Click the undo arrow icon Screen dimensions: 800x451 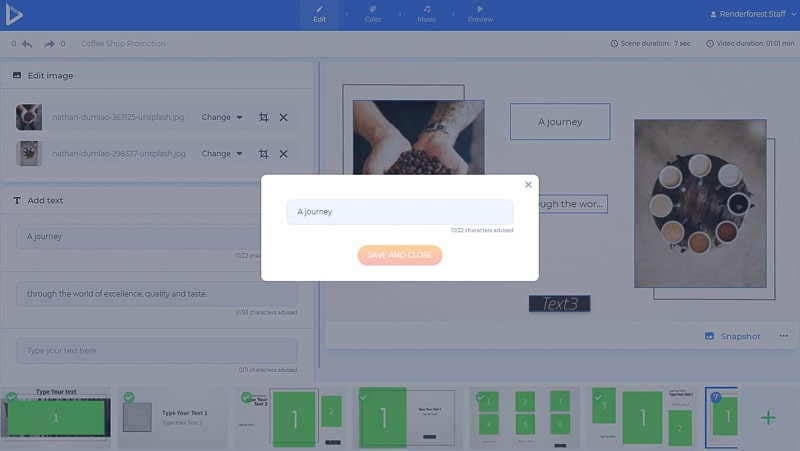pos(27,44)
